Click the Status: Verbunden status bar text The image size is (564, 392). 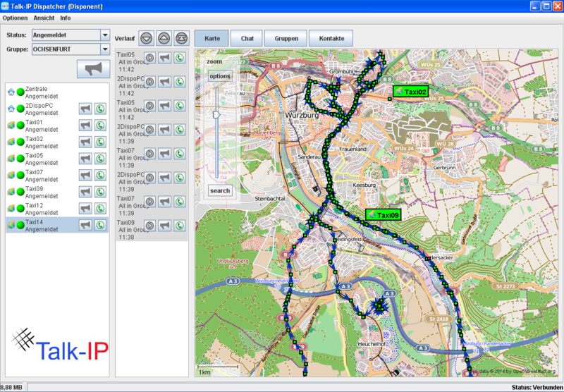537,387
